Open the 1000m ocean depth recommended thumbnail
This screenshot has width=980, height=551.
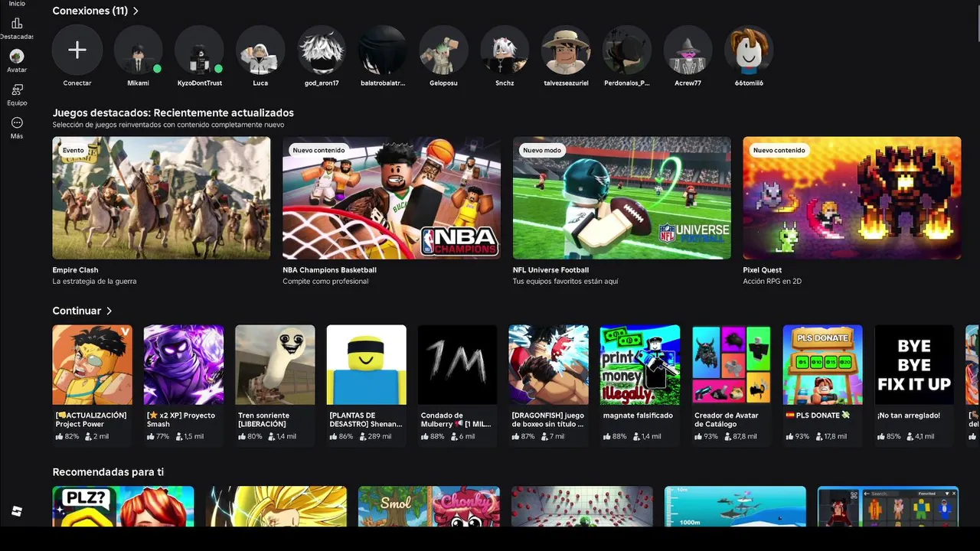(735, 507)
